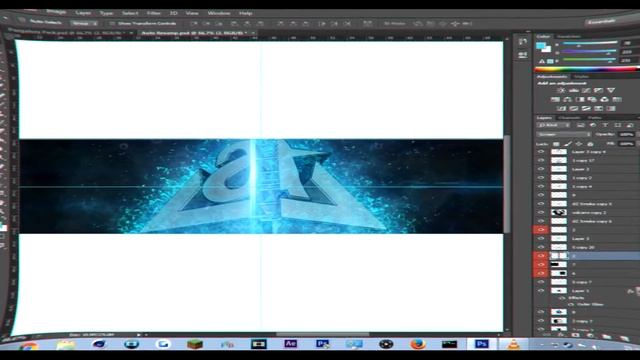Click the foreground color swatch in Color panel
This screenshot has height=360, width=640.
pos(541,46)
